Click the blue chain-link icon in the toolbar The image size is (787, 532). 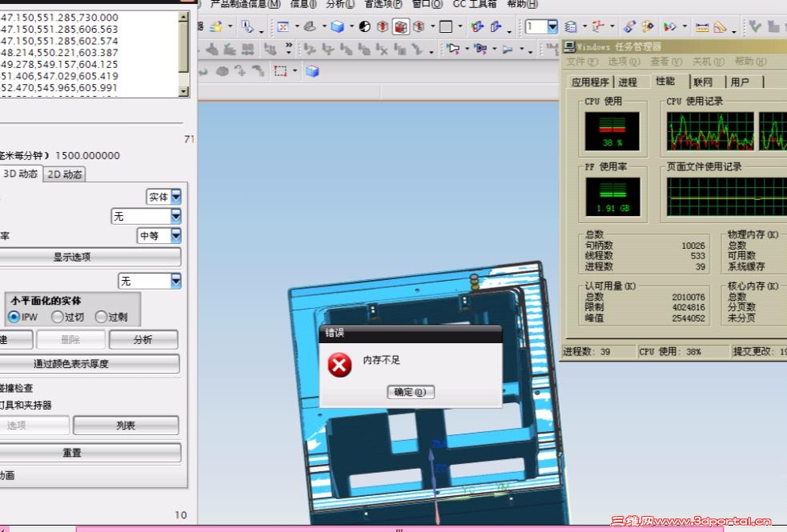[x=629, y=26]
